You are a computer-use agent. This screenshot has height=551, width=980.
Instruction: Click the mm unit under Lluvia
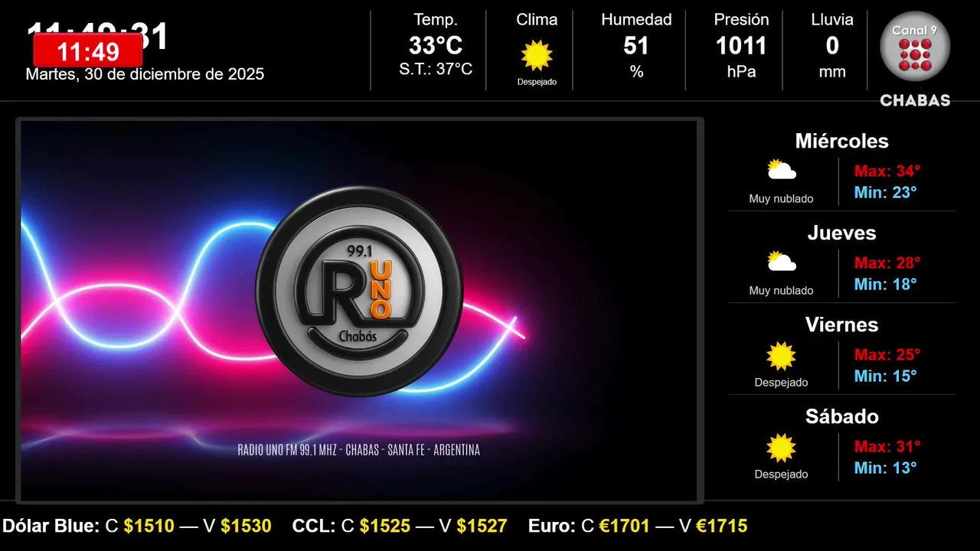(x=832, y=72)
